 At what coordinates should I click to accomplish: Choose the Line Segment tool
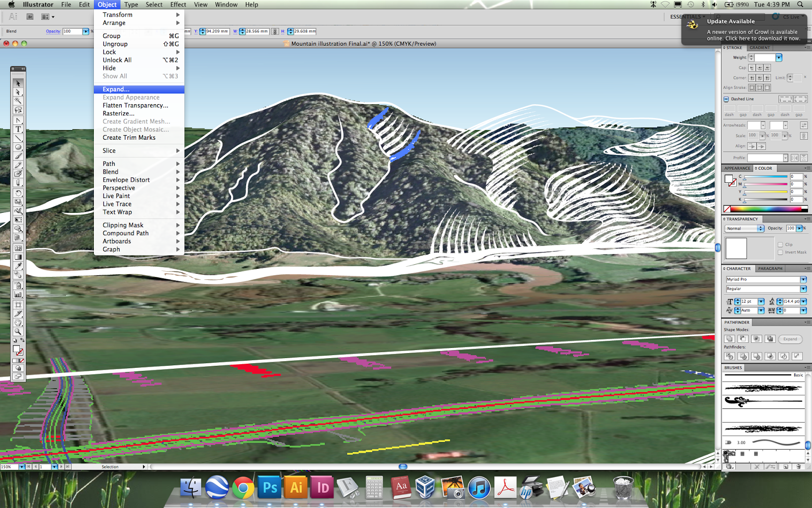coord(18,138)
